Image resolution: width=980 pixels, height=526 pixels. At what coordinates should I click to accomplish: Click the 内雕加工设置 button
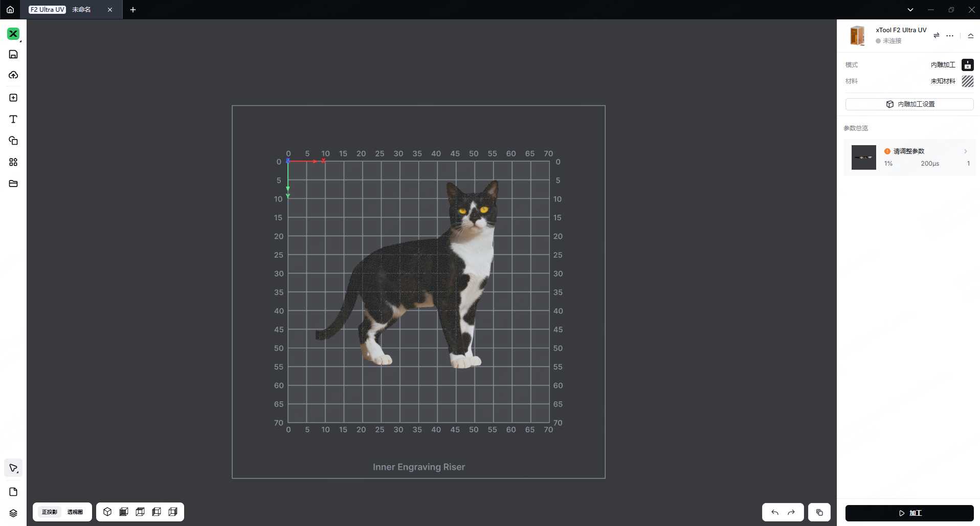(x=909, y=104)
